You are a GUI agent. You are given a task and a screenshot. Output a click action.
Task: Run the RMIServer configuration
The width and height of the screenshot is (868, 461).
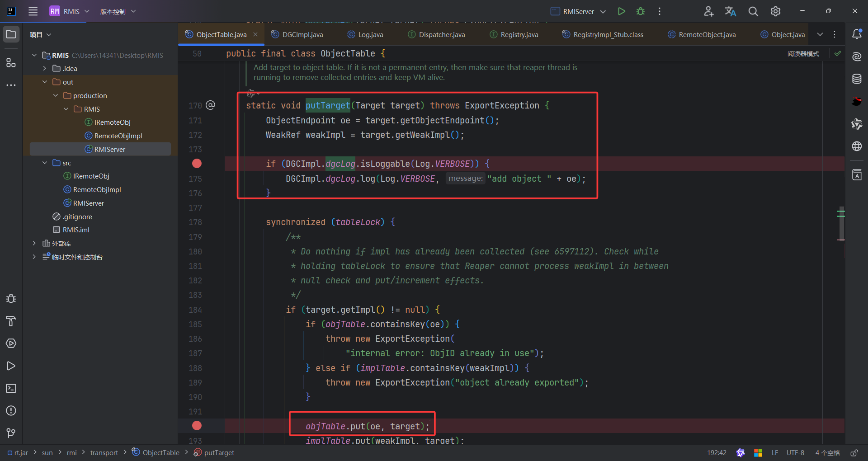(x=622, y=11)
